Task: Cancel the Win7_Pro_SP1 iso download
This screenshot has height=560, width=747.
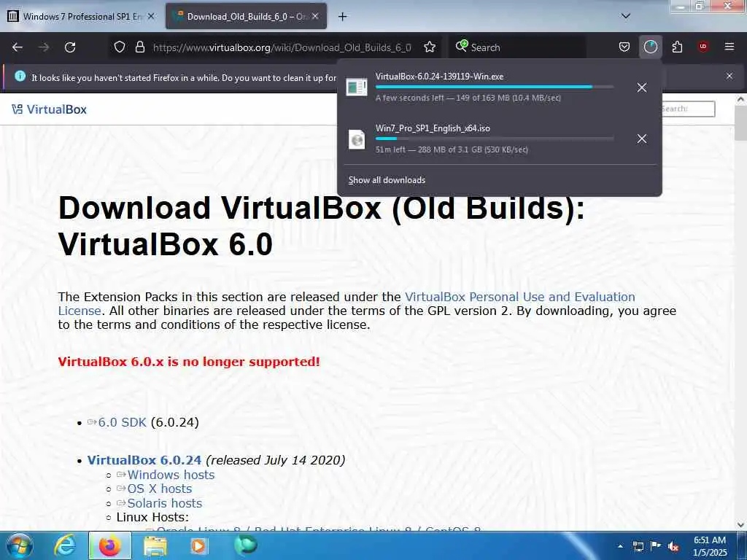Action: tap(642, 139)
